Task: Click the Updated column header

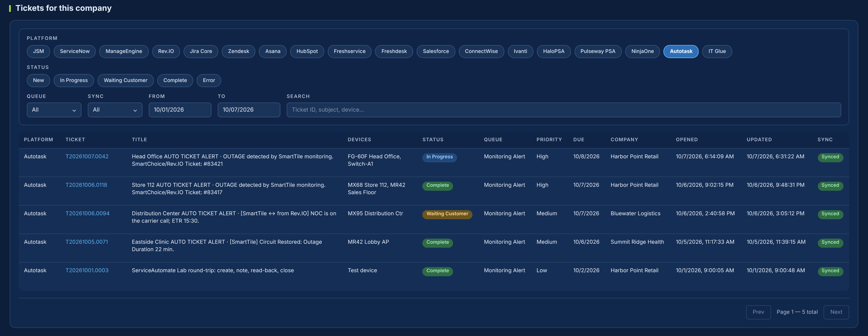Action: click(x=759, y=140)
